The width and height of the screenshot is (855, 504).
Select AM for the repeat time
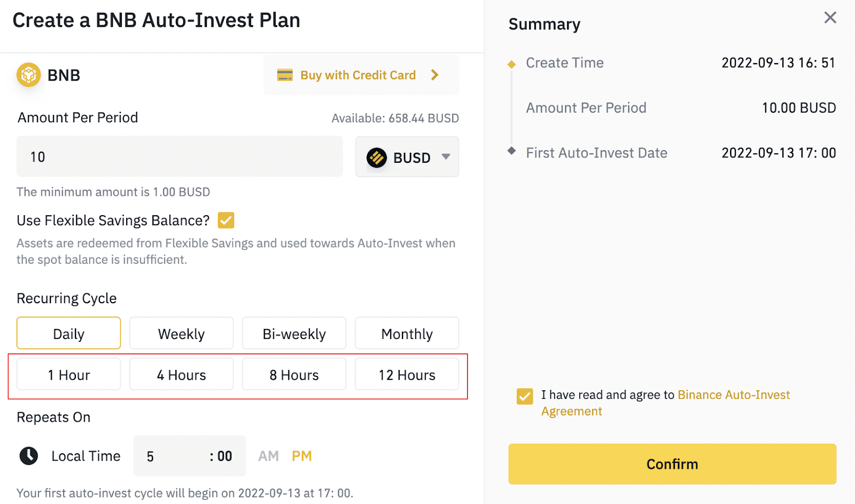pyautogui.click(x=268, y=456)
